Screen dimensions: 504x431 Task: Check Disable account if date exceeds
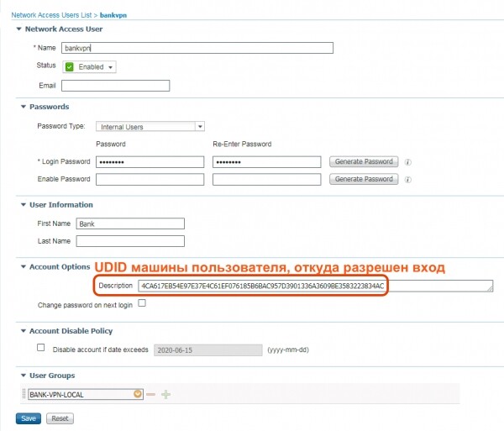pos(40,347)
